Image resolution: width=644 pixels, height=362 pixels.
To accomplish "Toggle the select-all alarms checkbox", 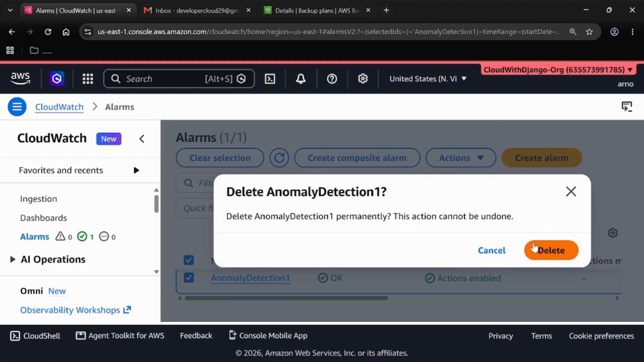I will (189, 260).
